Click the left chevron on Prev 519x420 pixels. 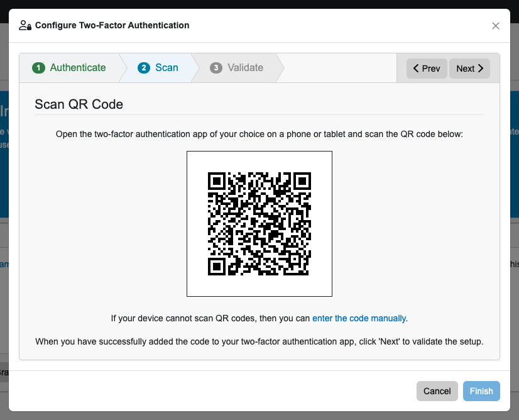tap(416, 69)
